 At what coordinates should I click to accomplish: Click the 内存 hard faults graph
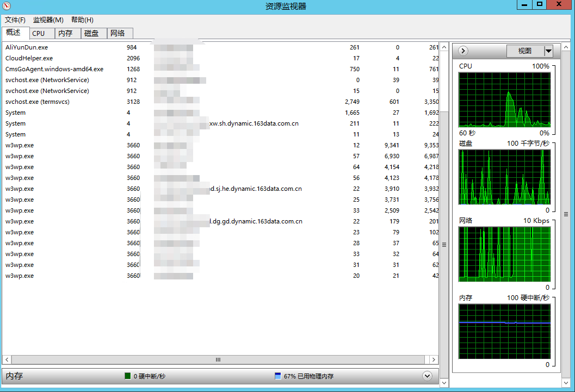505,332
